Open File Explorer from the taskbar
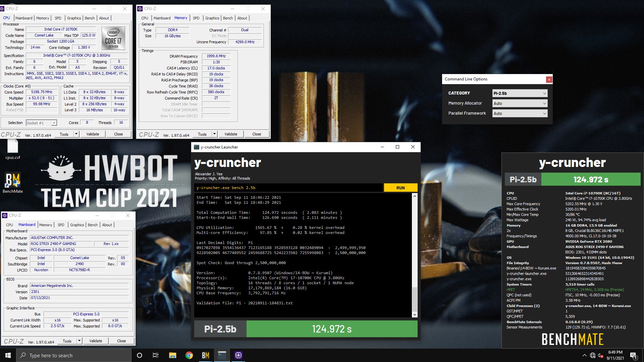 (x=172, y=355)
